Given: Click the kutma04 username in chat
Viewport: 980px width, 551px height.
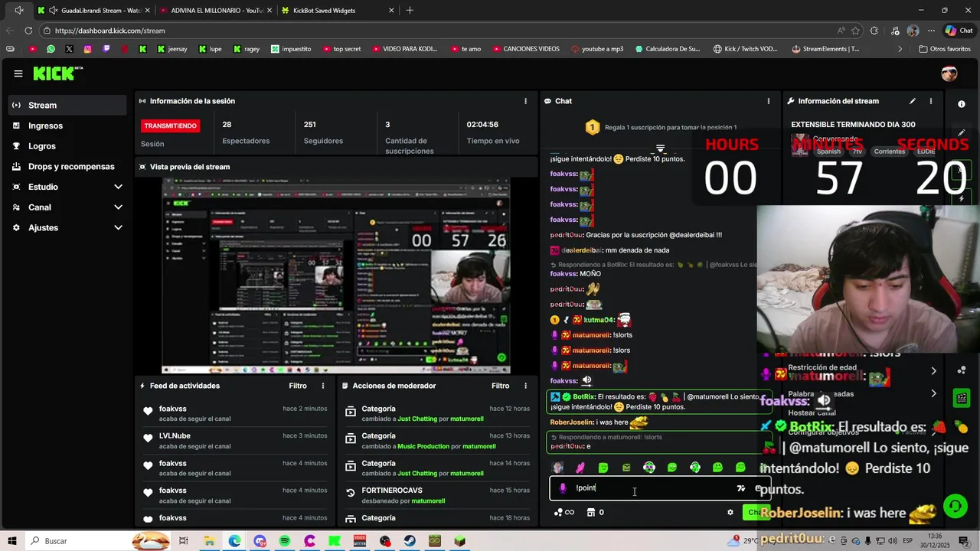Looking at the screenshot, I should (x=599, y=320).
